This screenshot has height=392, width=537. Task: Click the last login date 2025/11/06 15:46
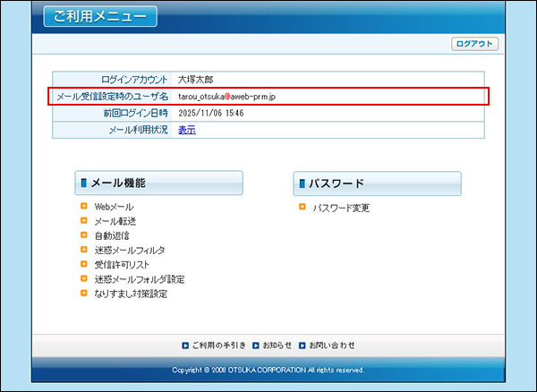point(211,114)
